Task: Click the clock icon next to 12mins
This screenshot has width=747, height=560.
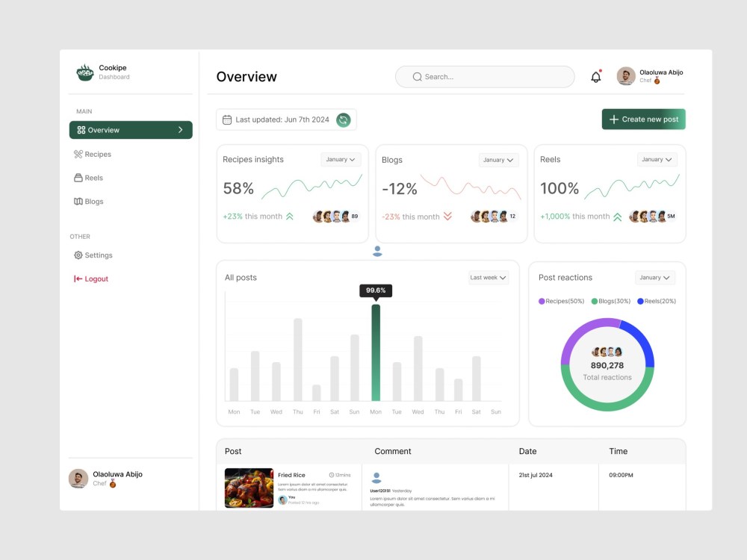Action: pos(332,475)
